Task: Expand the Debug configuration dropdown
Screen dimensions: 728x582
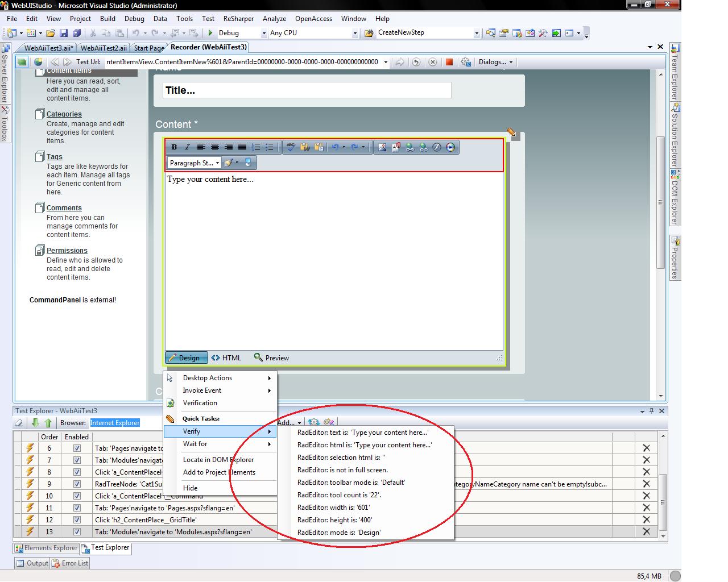Action: tap(263, 33)
